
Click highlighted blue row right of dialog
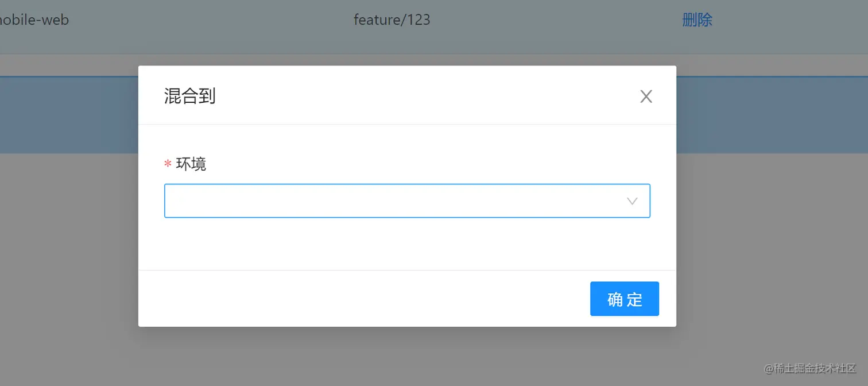click(772, 115)
